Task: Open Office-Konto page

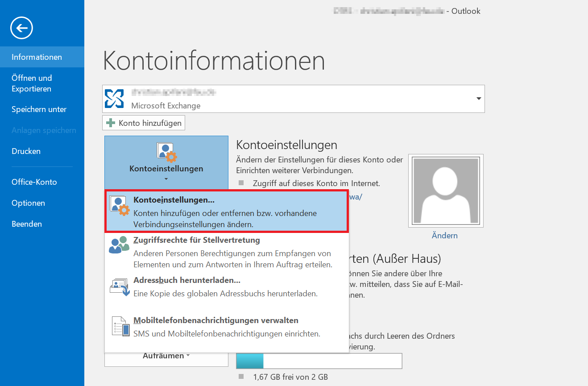Action: (x=34, y=182)
